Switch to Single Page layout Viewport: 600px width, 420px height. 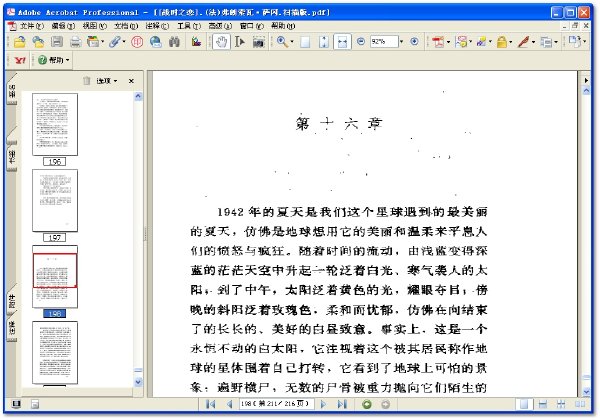(524, 404)
